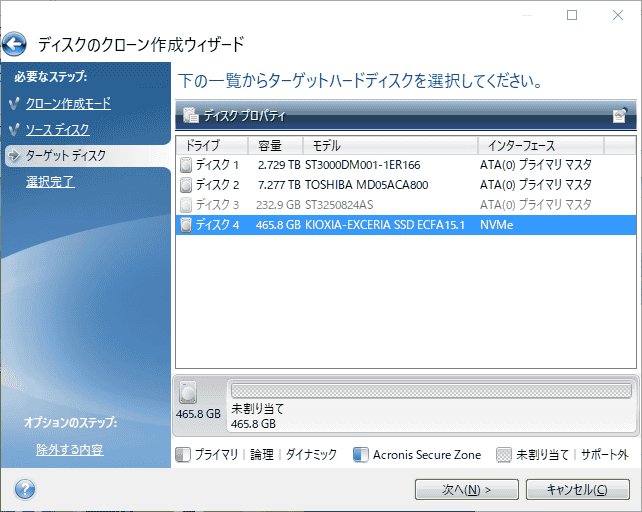The image size is (642, 512).
Task: Click the ディスク プロパティ toolbar disk icon
Action: [x=191, y=116]
